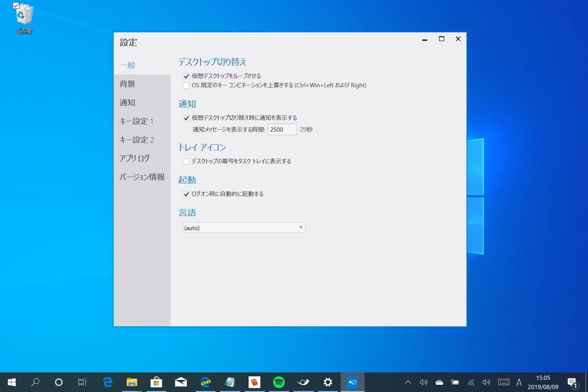Image resolution: width=588 pixels, height=392 pixels.
Task: Click the Windows Settings gear on the taskbar
Action: coord(328,382)
